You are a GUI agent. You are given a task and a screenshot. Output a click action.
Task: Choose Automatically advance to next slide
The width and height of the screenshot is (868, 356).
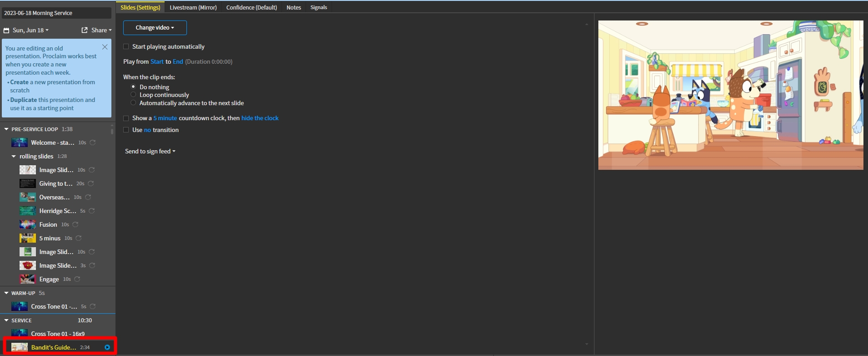[133, 103]
